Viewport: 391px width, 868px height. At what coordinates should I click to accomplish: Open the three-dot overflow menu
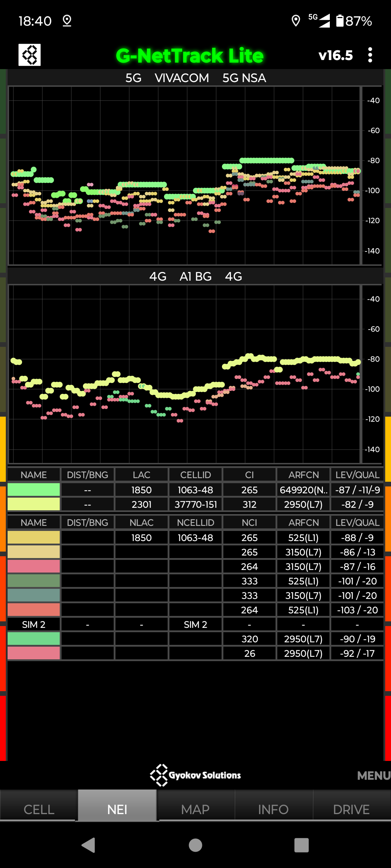(x=370, y=55)
